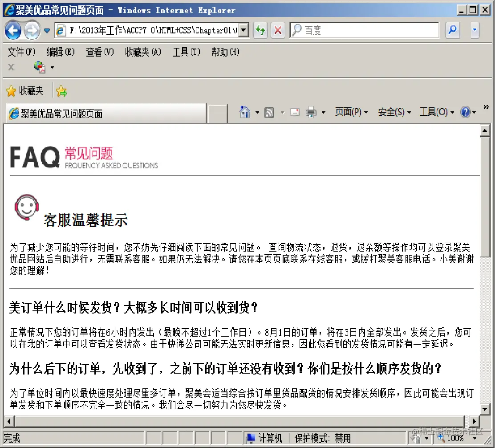Image resolution: width=495 pixels, height=448 pixels.
Task: Click the horizontal scrollbar left arrow
Action: click(9, 421)
